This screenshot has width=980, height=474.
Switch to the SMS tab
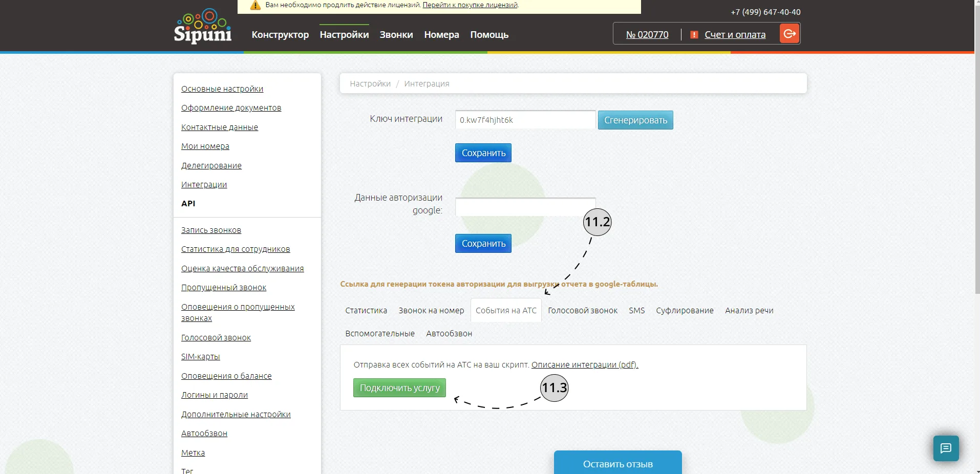(637, 310)
